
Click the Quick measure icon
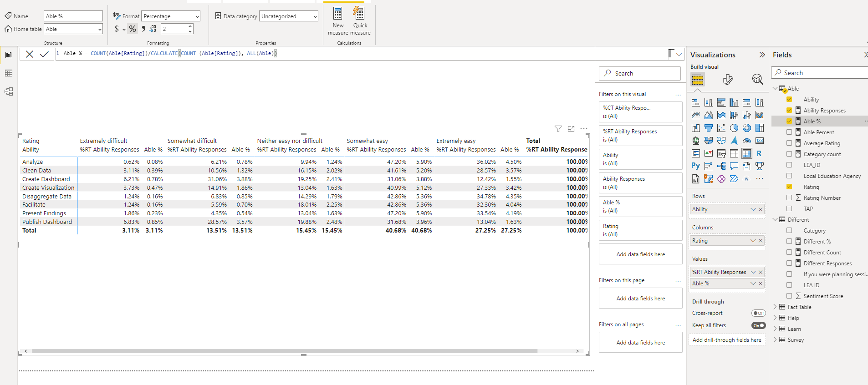(359, 13)
